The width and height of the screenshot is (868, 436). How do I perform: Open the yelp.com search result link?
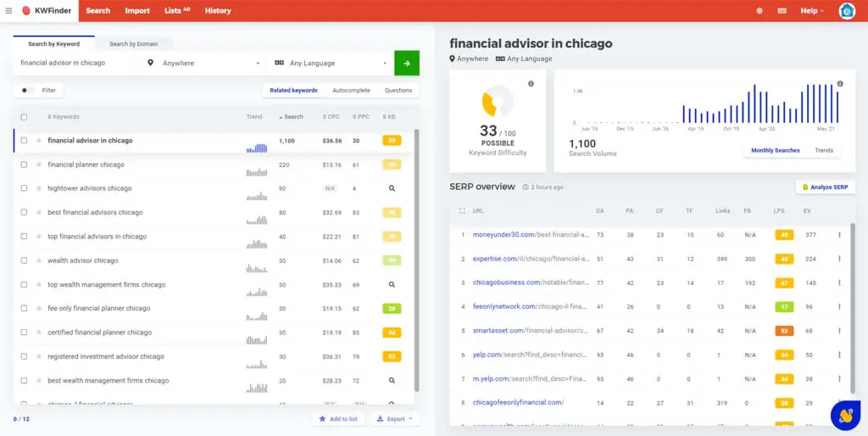531,355
